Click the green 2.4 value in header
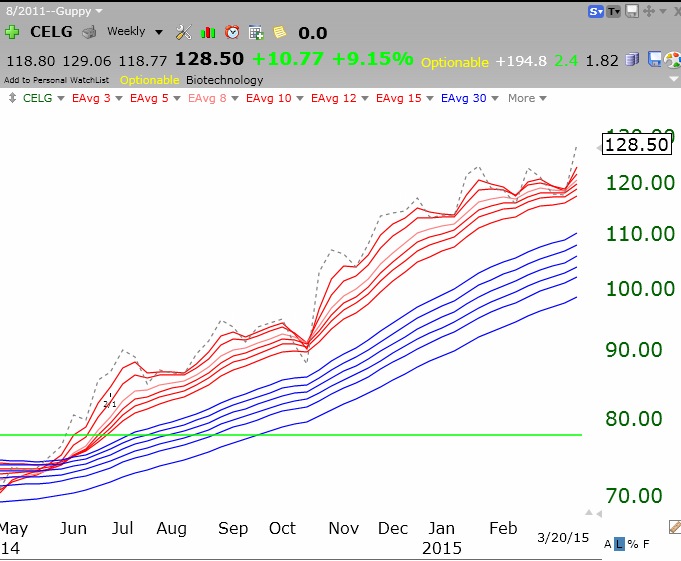 click(x=566, y=61)
